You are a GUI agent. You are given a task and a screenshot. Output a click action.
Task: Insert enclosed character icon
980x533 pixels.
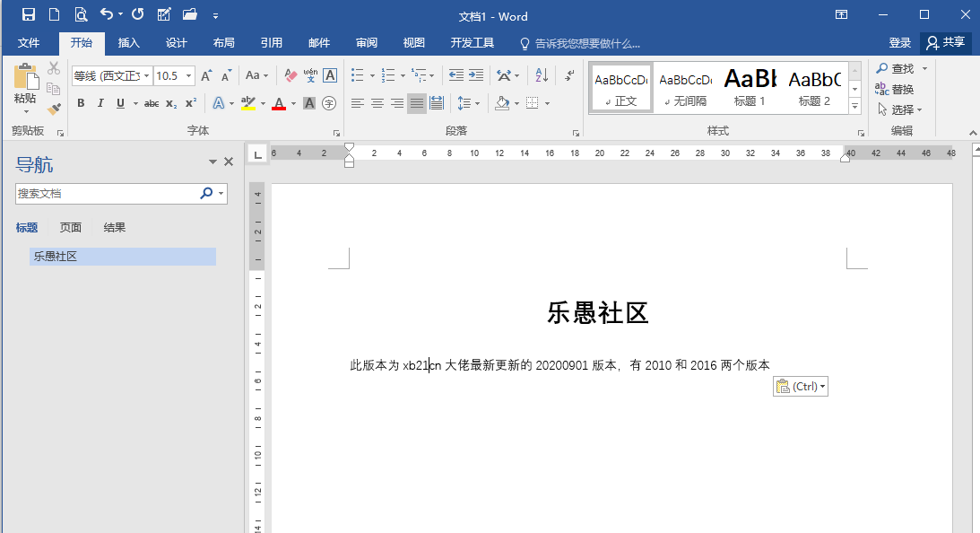click(329, 103)
